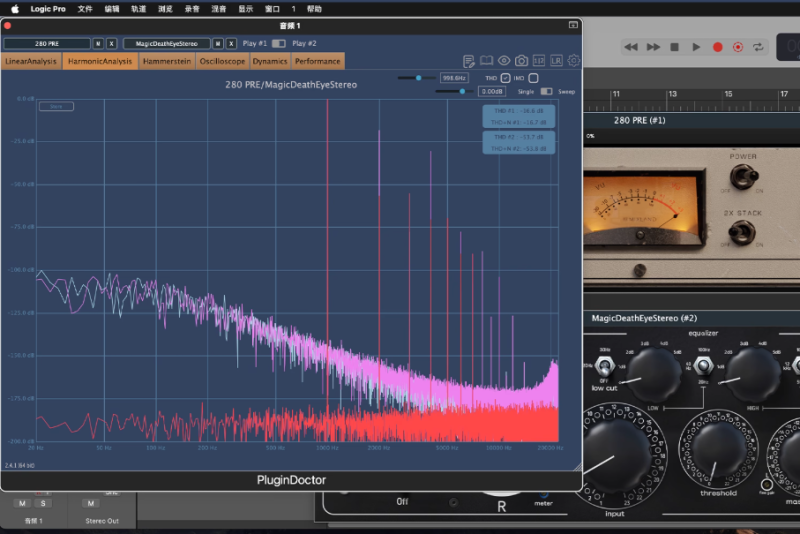
Task: Click the Apple menu icon
Action: pos(15,9)
